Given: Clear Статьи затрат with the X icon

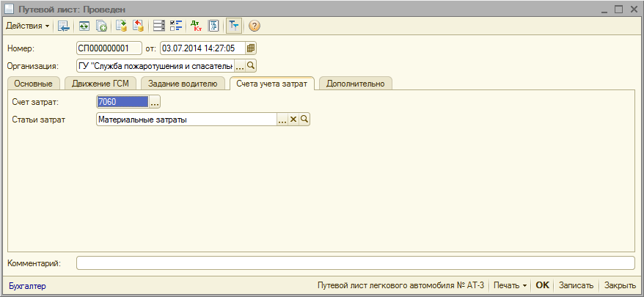Looking at the screenshot, I should tap(293, 120).
